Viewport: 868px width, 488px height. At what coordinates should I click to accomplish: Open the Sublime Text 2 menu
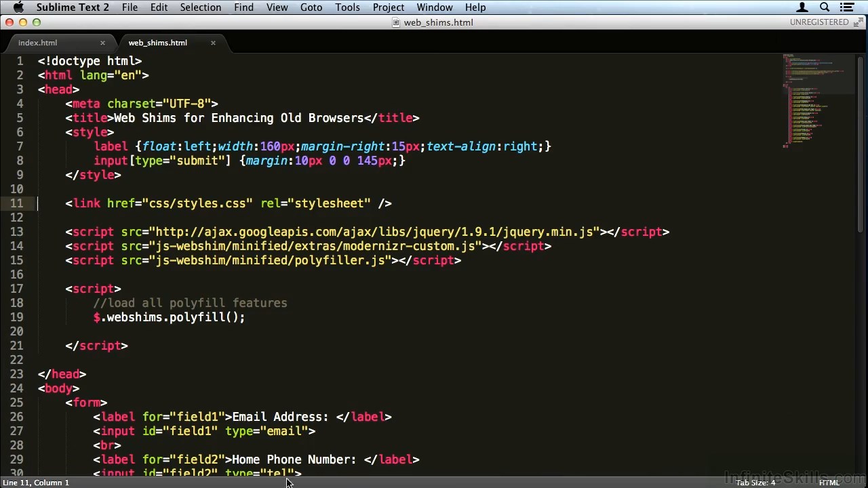[73, 7]
